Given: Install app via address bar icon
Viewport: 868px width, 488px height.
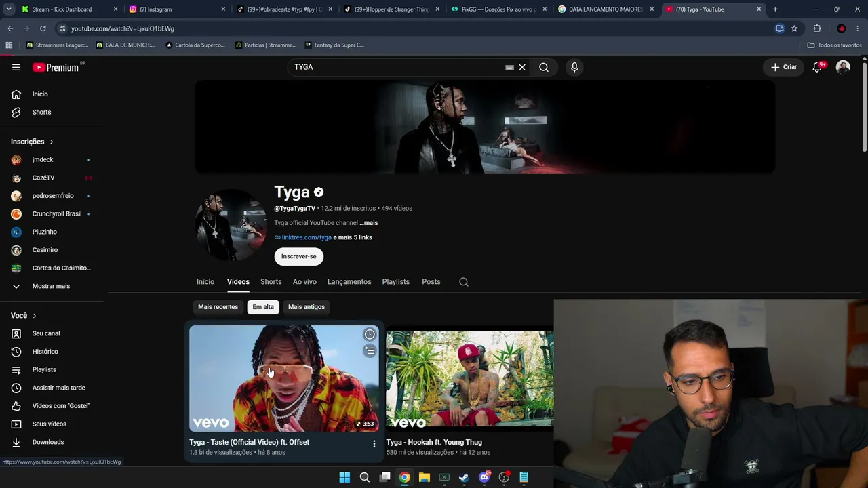Looking at the screenshot, I should [x=780, y=28].
